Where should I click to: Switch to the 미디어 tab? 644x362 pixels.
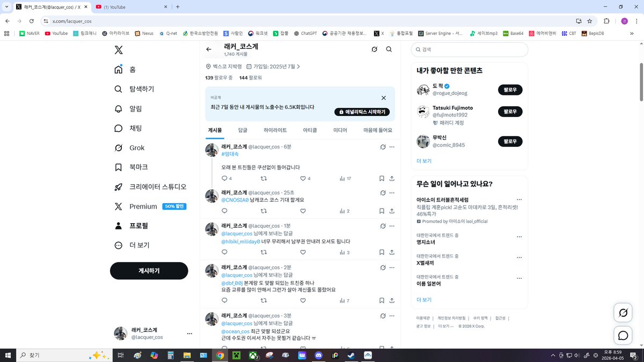coord(339,130)
